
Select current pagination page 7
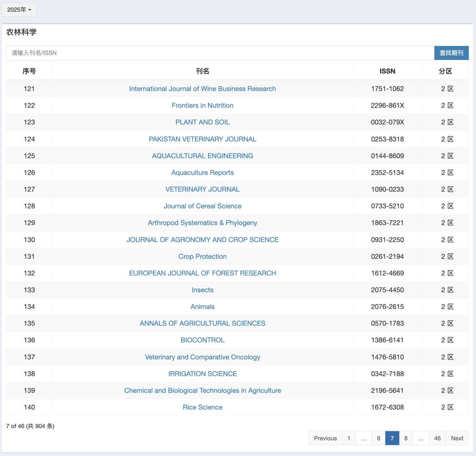[392, 438]
